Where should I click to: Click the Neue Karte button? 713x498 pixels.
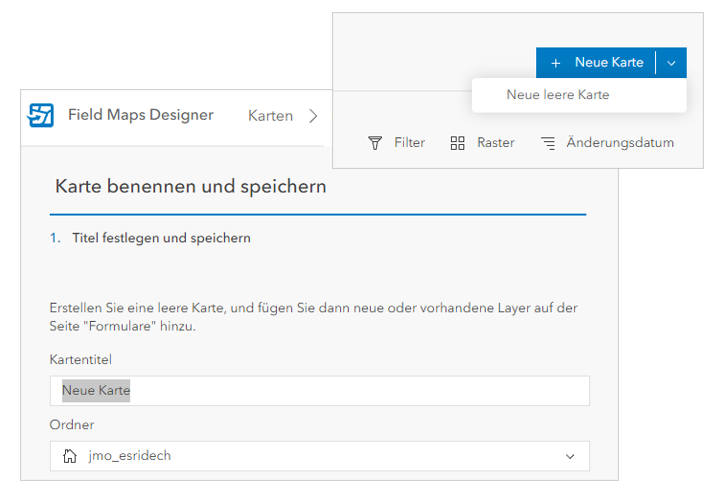point(596,63)
